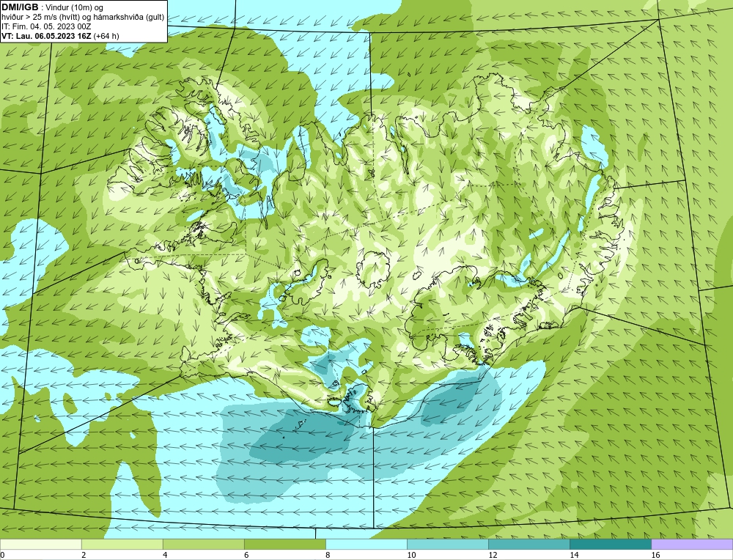Click the 'DMI/IGB' title text
This screenshot has height=560, width=733.
[20, 7]
